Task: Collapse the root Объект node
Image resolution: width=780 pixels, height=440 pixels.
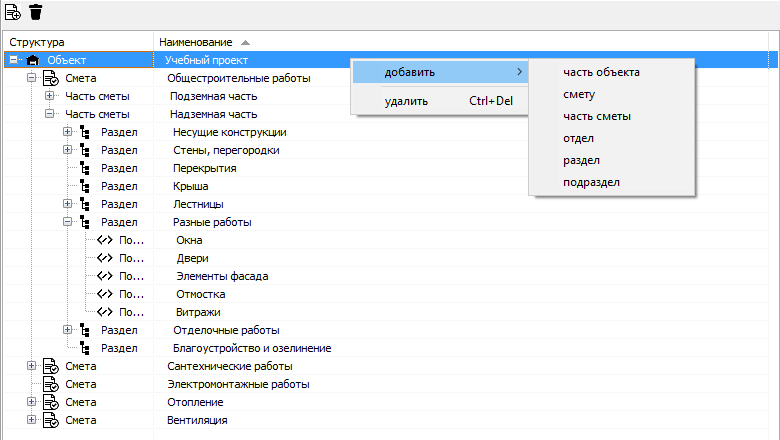Action: pyautogui.click(x=13, y=60)
